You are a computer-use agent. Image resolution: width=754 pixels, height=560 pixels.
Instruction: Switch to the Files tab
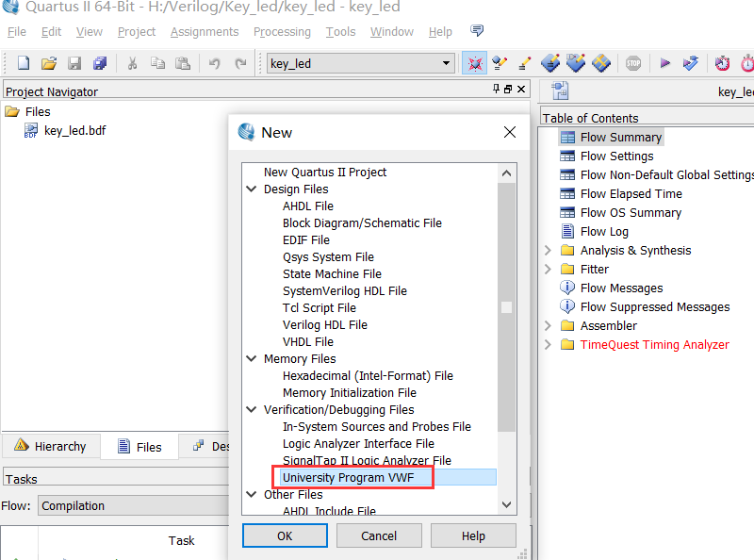point(139,447)
